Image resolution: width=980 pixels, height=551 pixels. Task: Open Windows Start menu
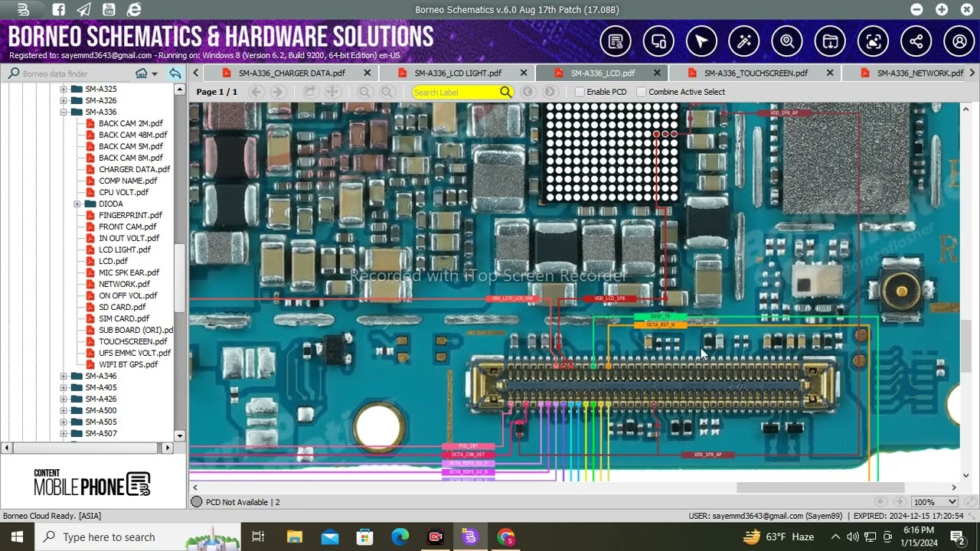point(17,537)
